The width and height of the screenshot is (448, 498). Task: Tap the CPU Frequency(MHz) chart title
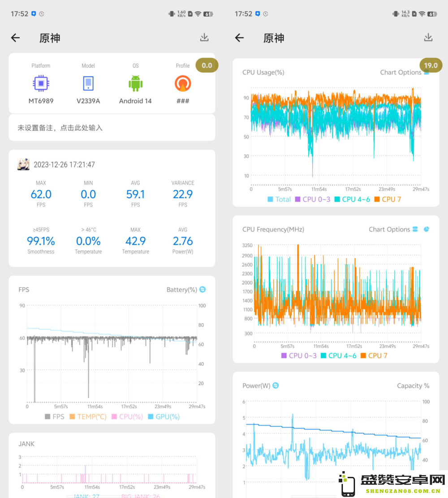click(273, 230)
